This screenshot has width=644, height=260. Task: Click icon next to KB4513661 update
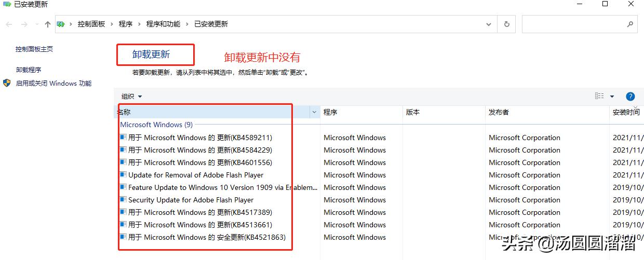tap(123, 224)
